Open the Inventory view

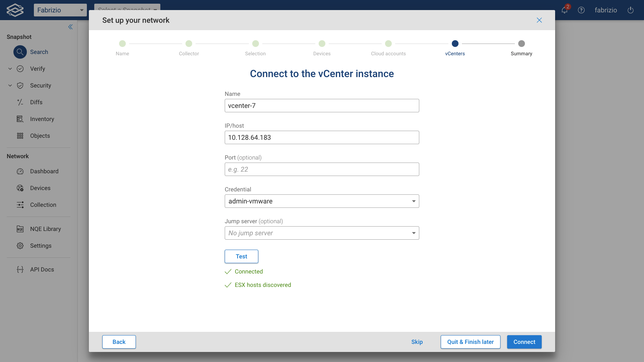tap(42, 119)
